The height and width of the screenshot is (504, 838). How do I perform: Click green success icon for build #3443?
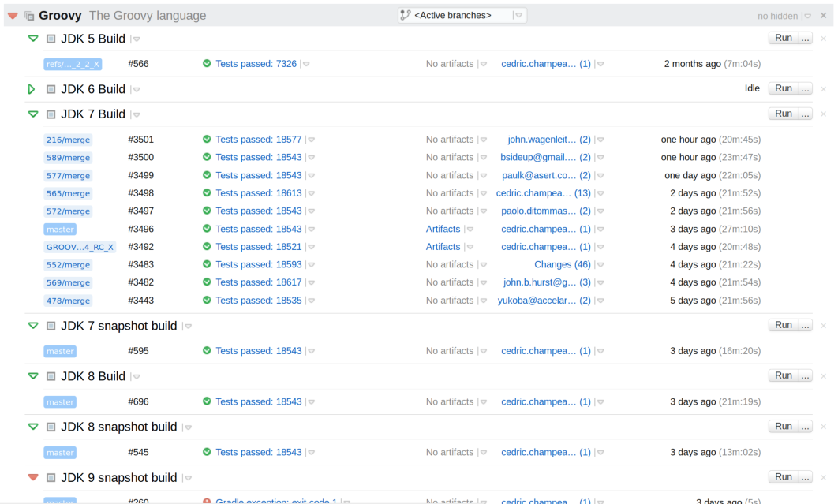click(207, 300)
